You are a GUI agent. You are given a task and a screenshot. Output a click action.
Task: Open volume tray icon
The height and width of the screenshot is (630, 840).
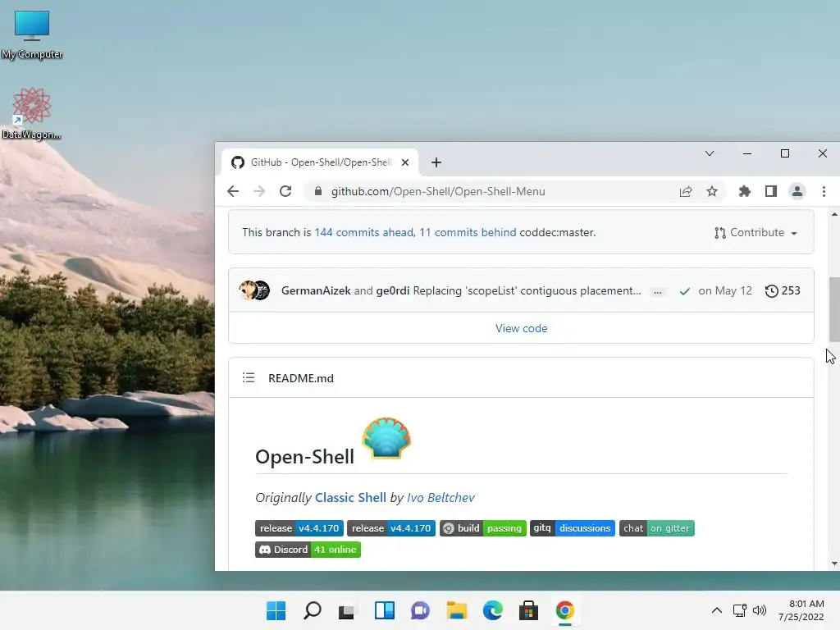(760, 610)
